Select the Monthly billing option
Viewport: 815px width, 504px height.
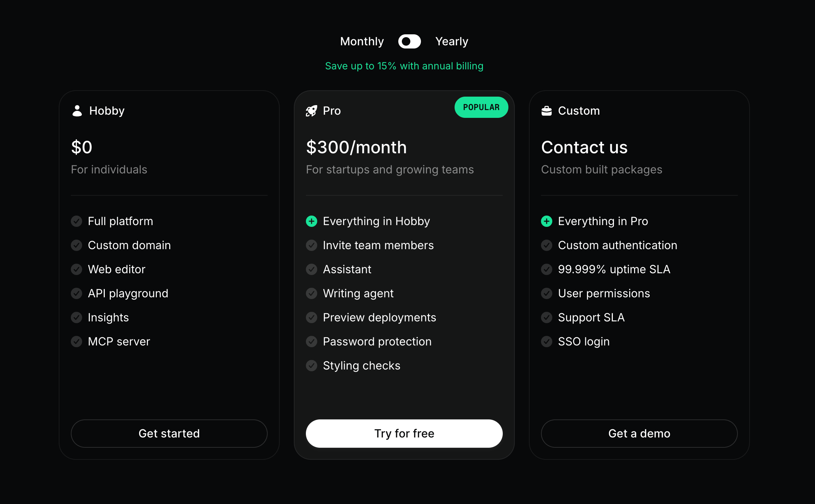pos(362,41)
